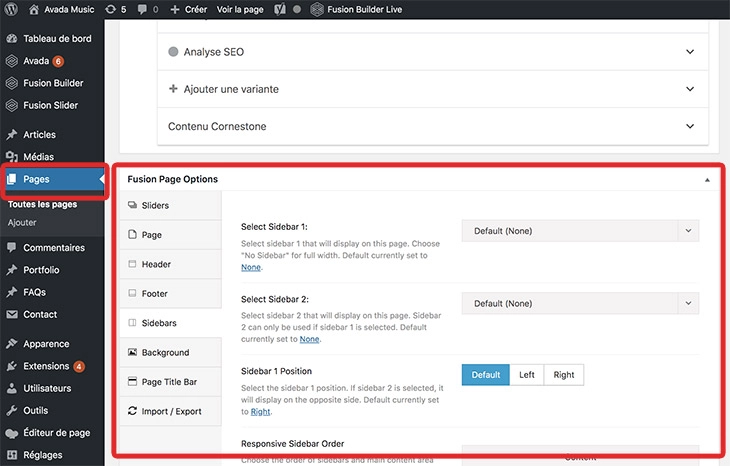The height and width of the screenshot is (466, 730).
Task: Click Ajouter under Pages menu
Action: point(22,223)
